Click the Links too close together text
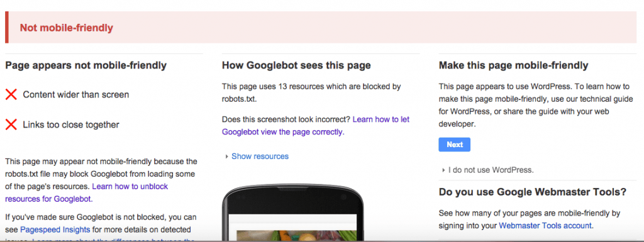This screenshot has width=644, height=242. (71, 124)
